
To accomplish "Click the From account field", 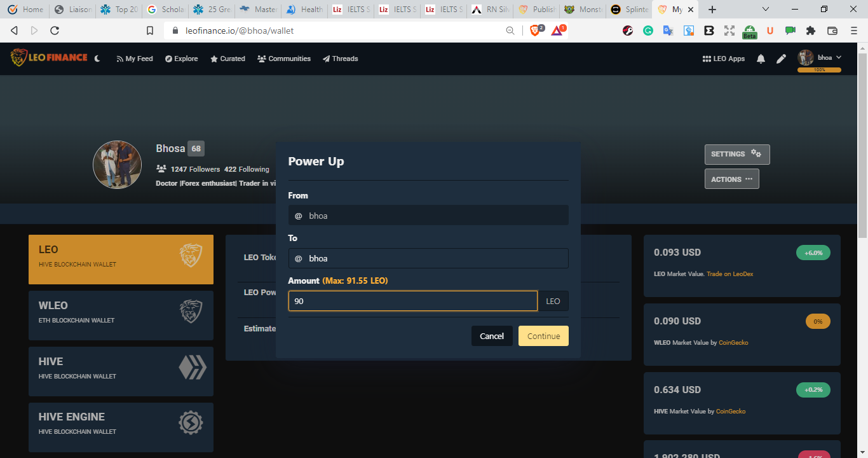I will [x=428, y=216].
